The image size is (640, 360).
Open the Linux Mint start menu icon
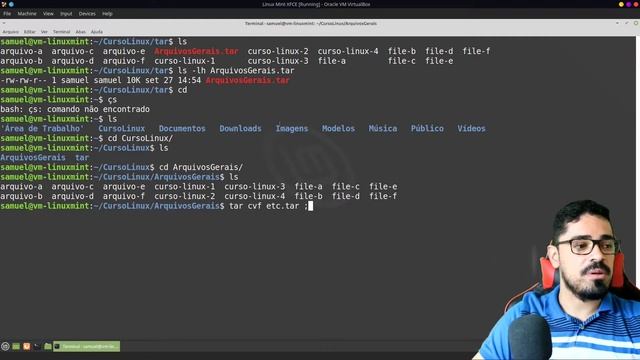[x=5, y=347]
